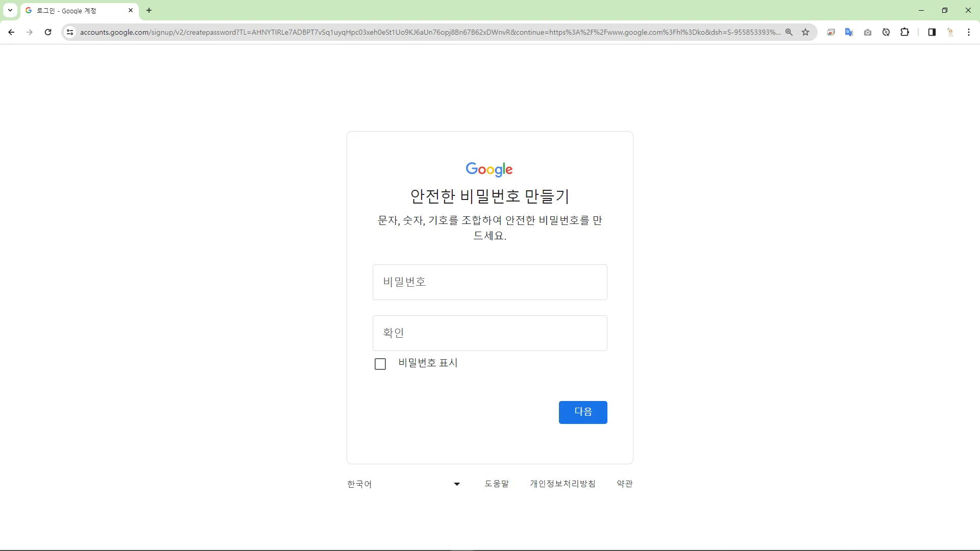Open Chrome three-dot menu
This screenshot has width=980, height=551.
(968, 32)
